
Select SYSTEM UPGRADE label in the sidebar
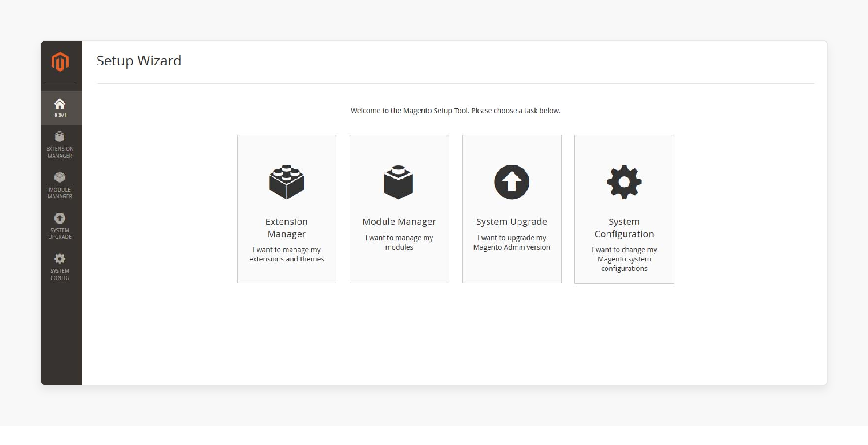(x=60, y=234)
